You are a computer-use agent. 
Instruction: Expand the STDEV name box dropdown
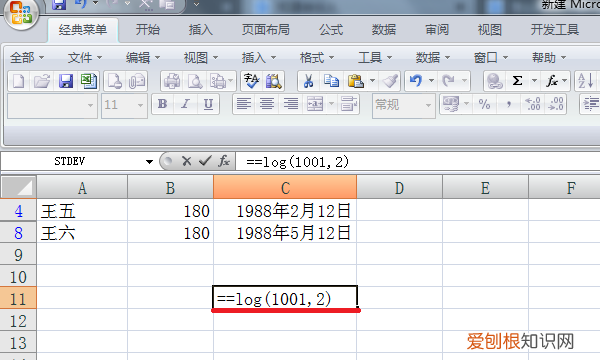(149, 161)
